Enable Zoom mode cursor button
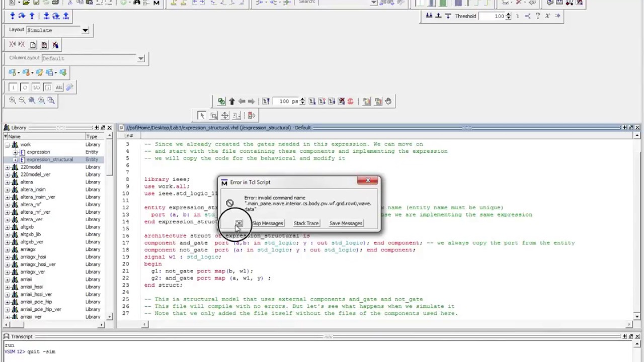Screen dimensions: 644x362 pos(214,116)
